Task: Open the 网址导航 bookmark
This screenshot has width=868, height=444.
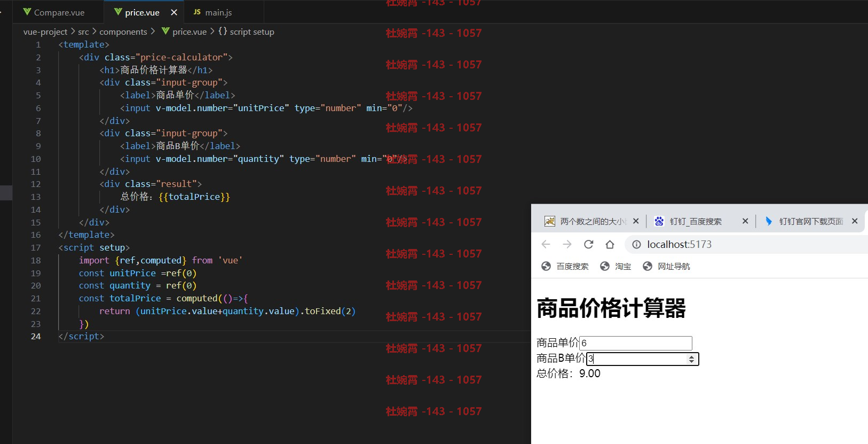Action: coord(666,266)
